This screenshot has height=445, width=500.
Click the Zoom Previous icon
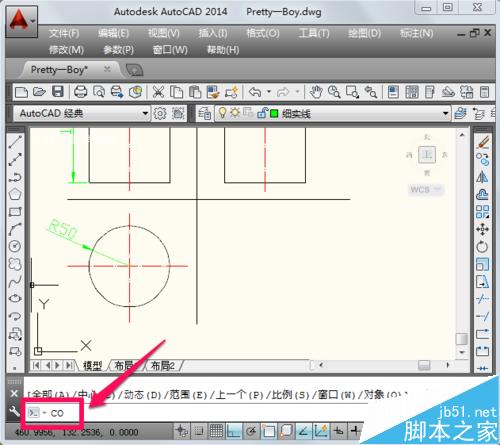click(x=371, y=92)
